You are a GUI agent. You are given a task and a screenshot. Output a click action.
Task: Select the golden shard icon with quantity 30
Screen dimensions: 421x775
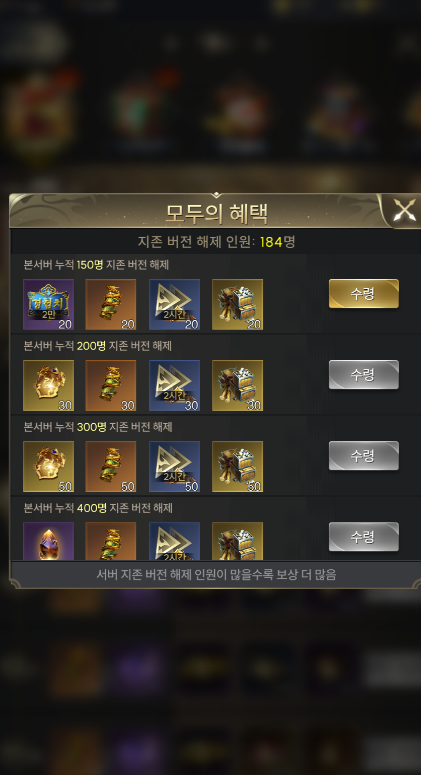48,386
